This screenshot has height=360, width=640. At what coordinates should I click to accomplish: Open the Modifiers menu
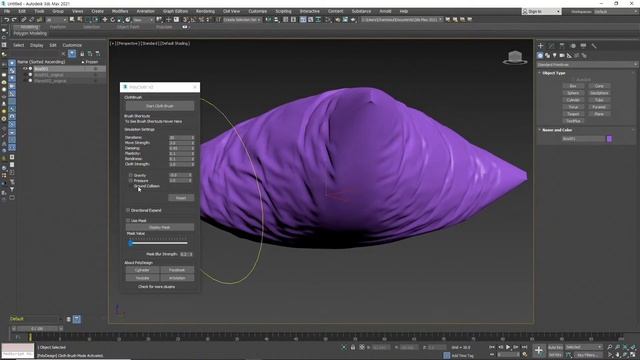120,11
